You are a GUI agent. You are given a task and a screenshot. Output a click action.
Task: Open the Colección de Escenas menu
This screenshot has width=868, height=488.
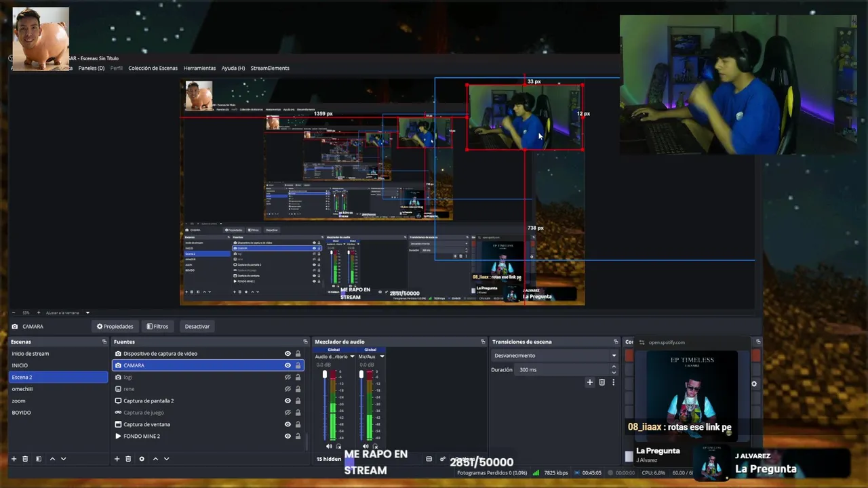pyautogui.click(x=153, y=68)
